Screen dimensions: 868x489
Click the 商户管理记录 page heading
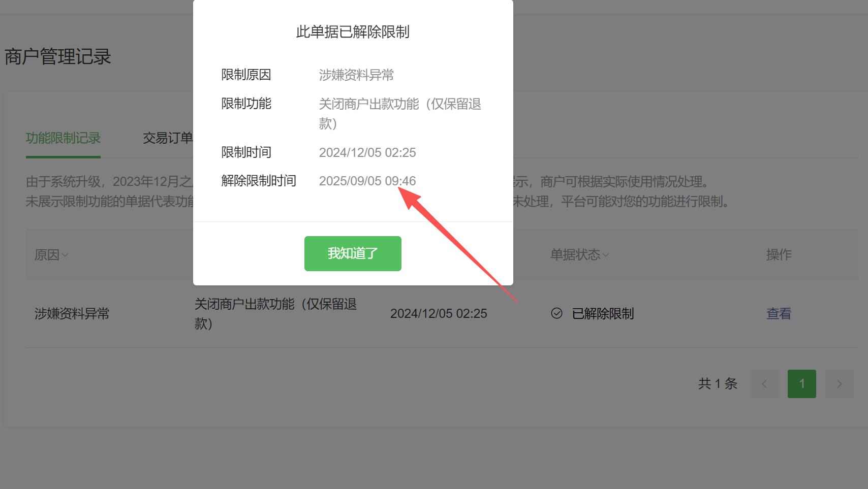pos(58,56)
